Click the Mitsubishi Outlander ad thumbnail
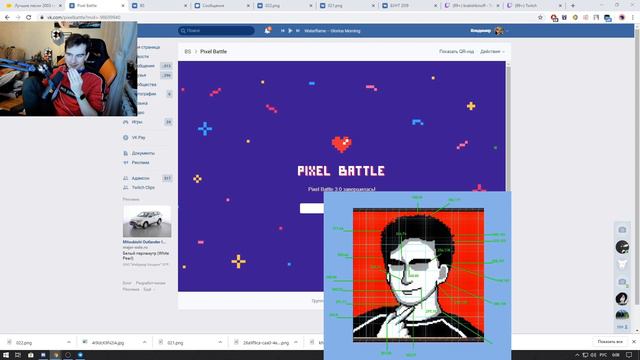Image resolution: width=640 pixels, height=360 pixels. click(147, 221)
